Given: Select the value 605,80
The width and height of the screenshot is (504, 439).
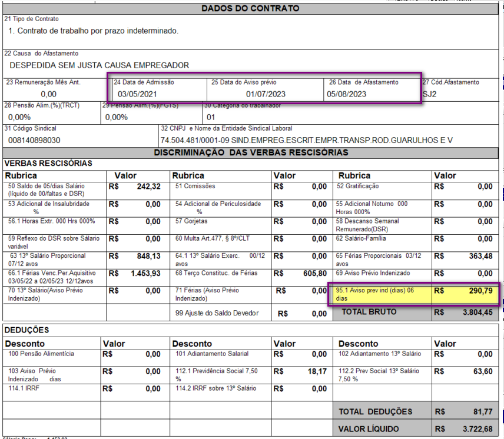Looking at the screenshot, I should point(315,274).
